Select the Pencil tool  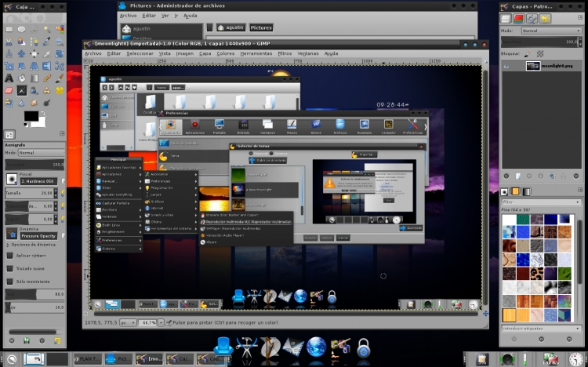point(47,78)
